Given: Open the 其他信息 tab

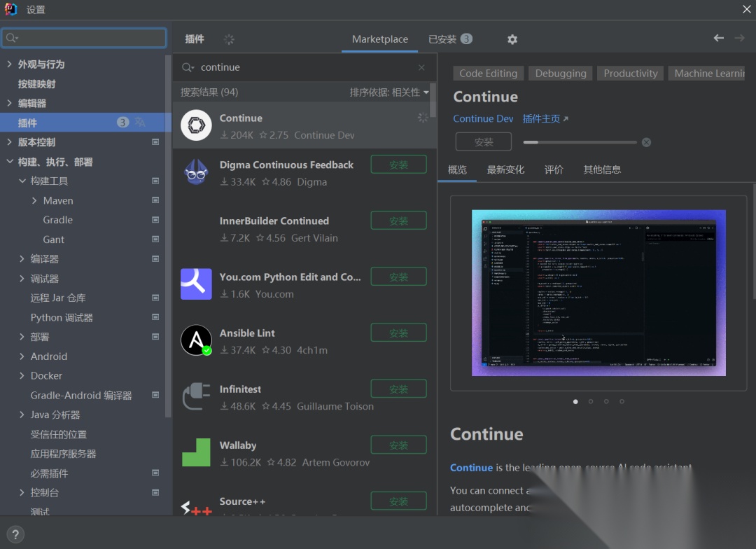Looking at the screenshot, I should pyautogui.click(x=602, y=170).
